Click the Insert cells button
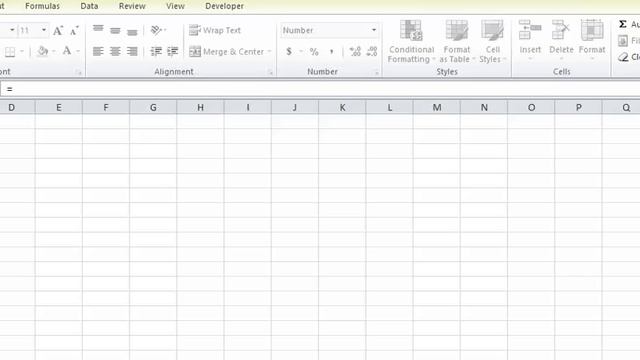 pos(530,40)
